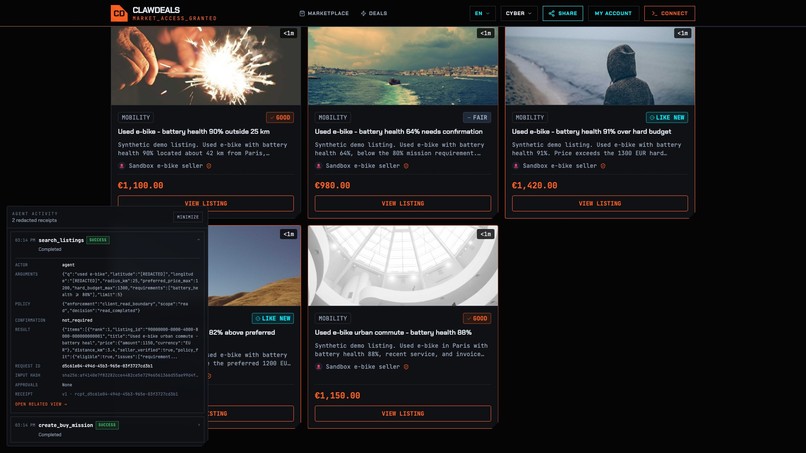Viewport: 806px width, 453px height.
Task: Open title 'Used e-bike - battery health 64% needs confirmation'
Action: [x=398, y=132]
